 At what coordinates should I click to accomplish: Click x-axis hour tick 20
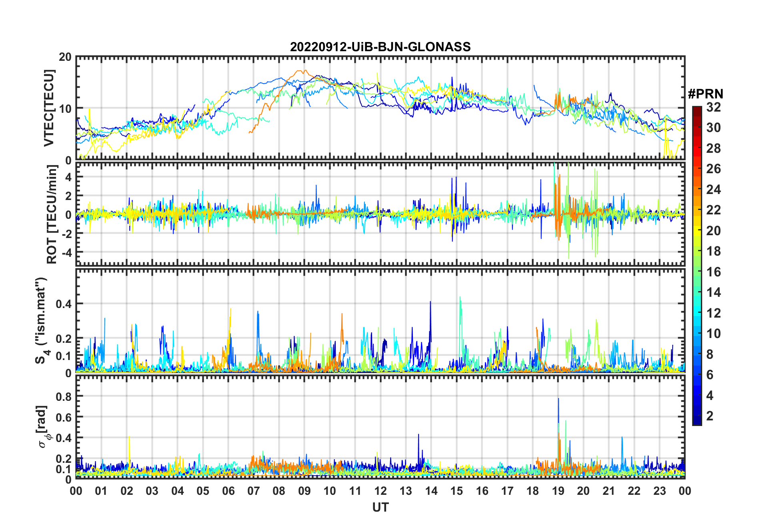pos(583,491)
